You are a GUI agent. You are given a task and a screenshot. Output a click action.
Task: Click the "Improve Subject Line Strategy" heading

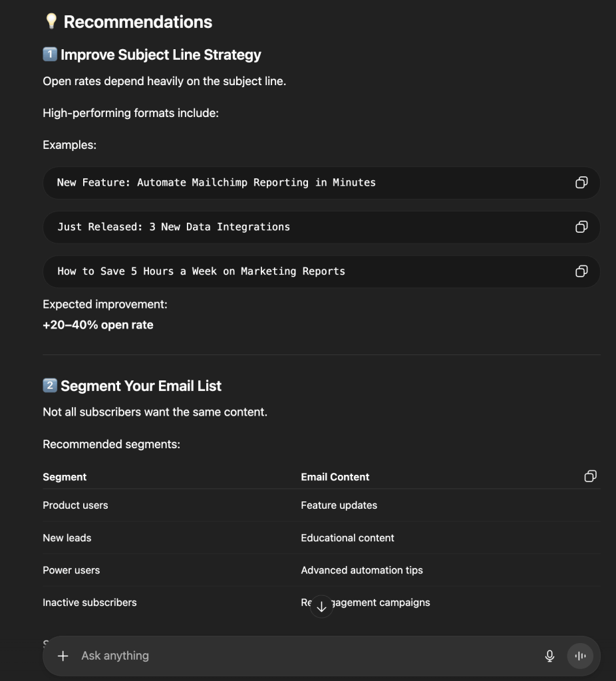(160, 55)
